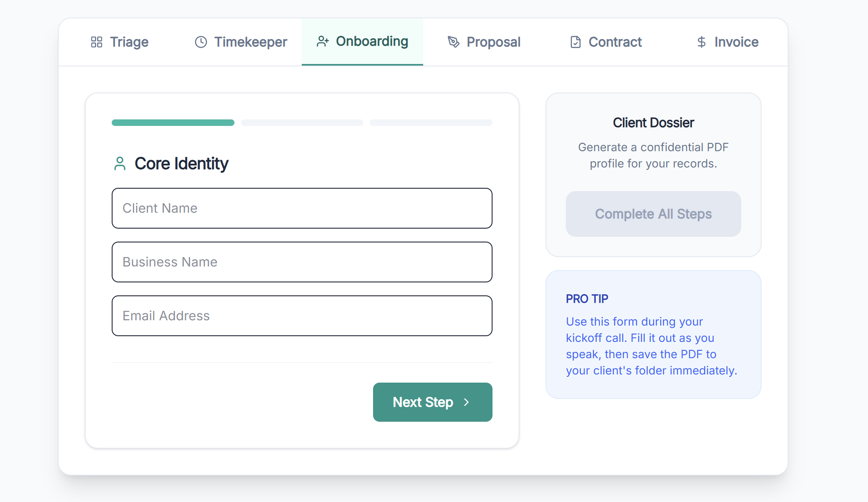Click the Email Address input field
868x502 pixels.
point(302,316)
